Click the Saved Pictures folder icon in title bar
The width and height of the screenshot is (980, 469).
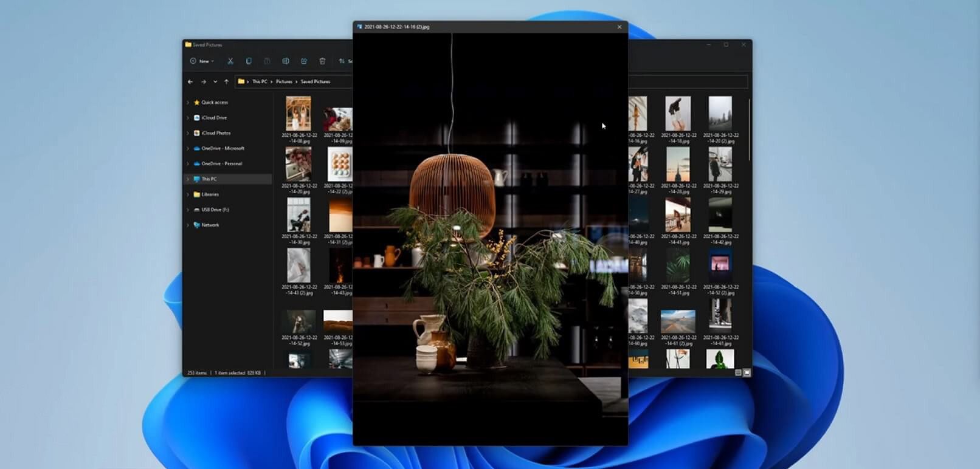coord(188,44)
